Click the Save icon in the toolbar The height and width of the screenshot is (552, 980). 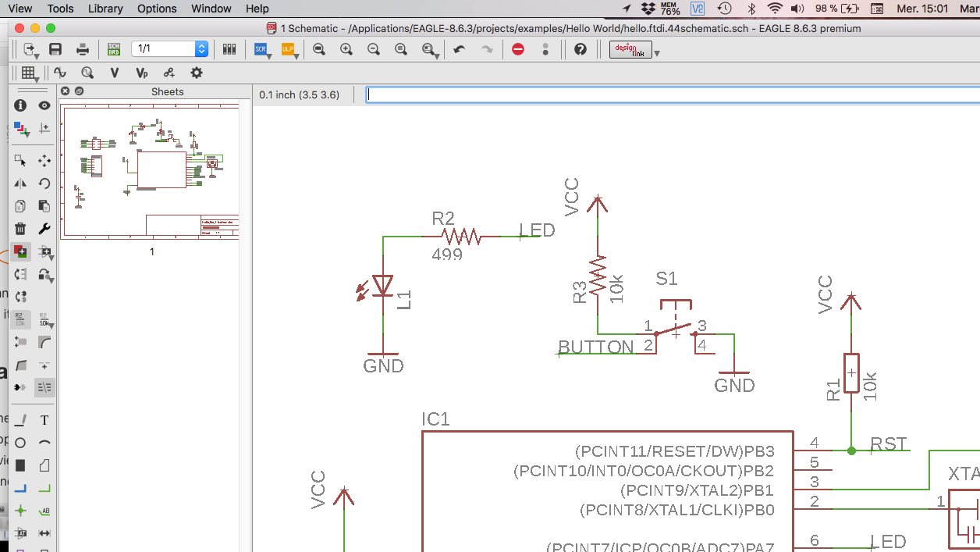(55, 49)
